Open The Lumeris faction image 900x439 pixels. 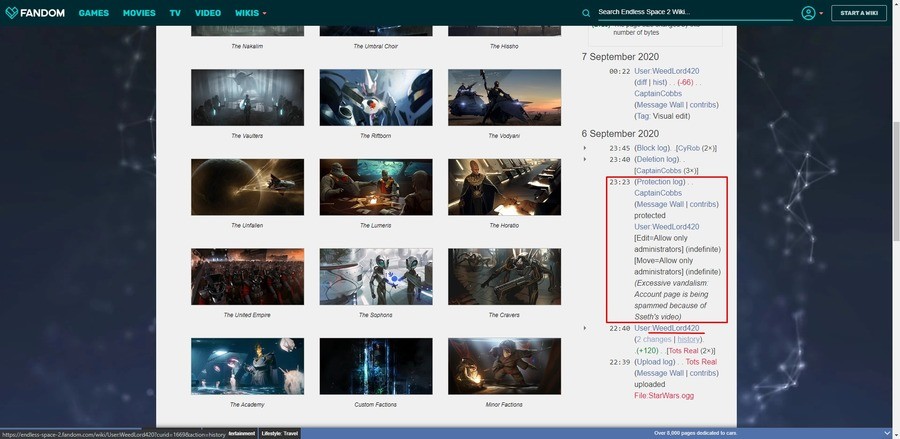(376, 187)
